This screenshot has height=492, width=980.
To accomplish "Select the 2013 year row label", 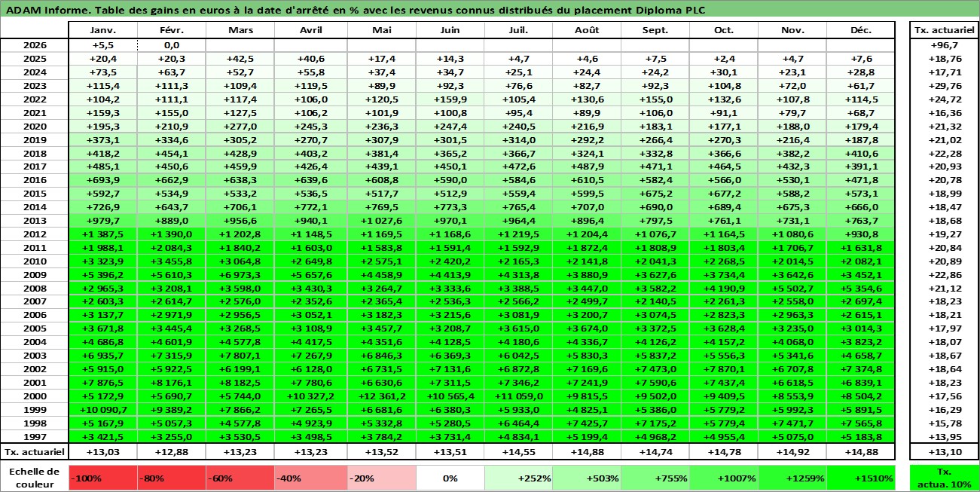I will (x=35, y=221).
